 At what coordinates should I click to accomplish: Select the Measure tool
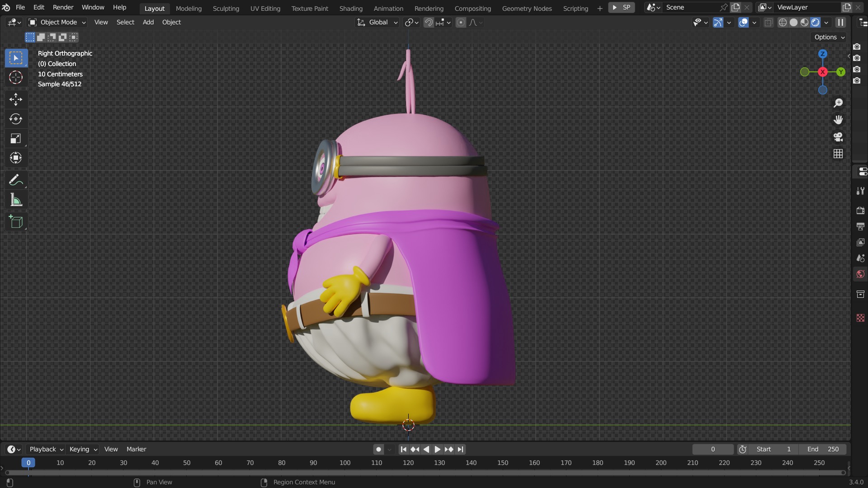point(16,200)
